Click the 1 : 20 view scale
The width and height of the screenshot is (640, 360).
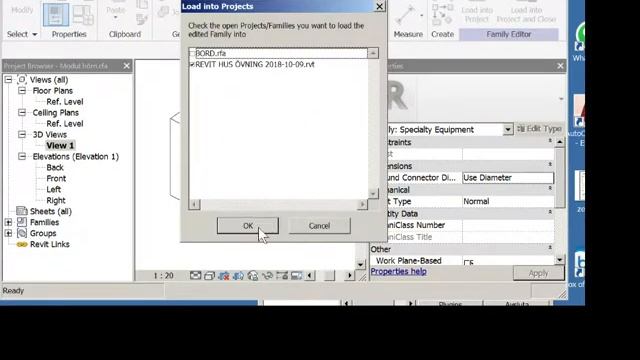[163, 276]
